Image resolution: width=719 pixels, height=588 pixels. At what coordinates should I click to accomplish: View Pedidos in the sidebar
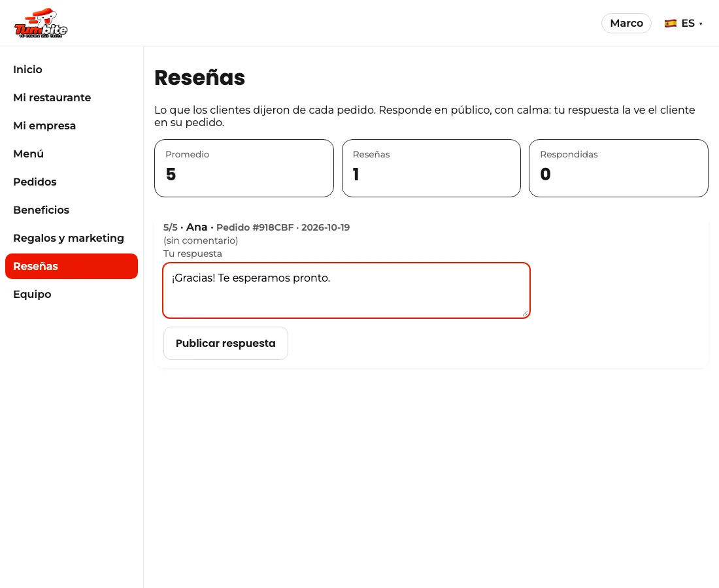coord(71,182)
